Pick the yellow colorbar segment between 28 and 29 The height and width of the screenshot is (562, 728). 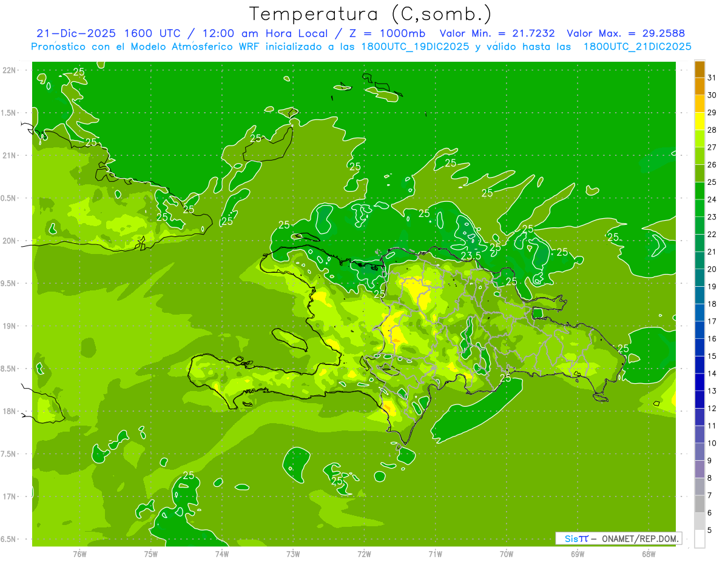(x=699, y=121)
